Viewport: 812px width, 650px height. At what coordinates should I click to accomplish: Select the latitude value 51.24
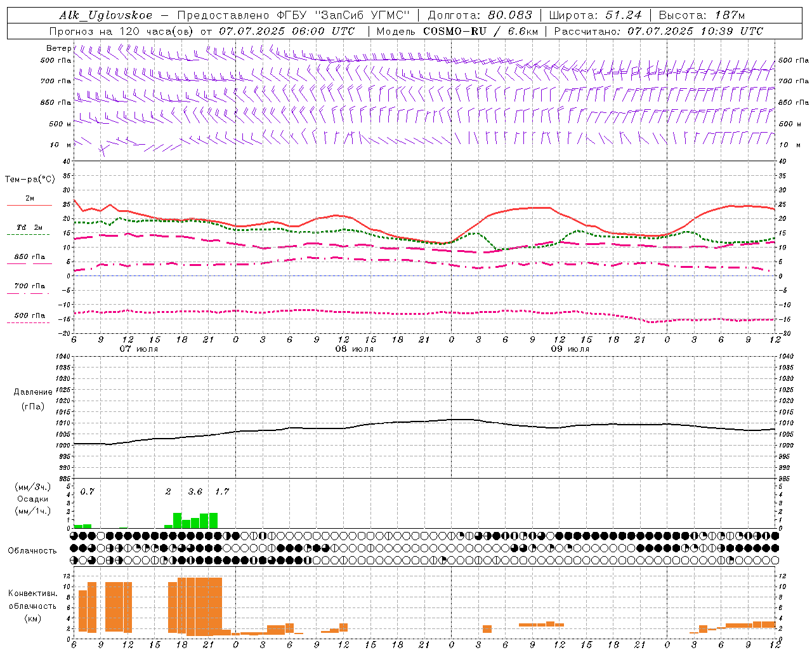coord(623,15)
